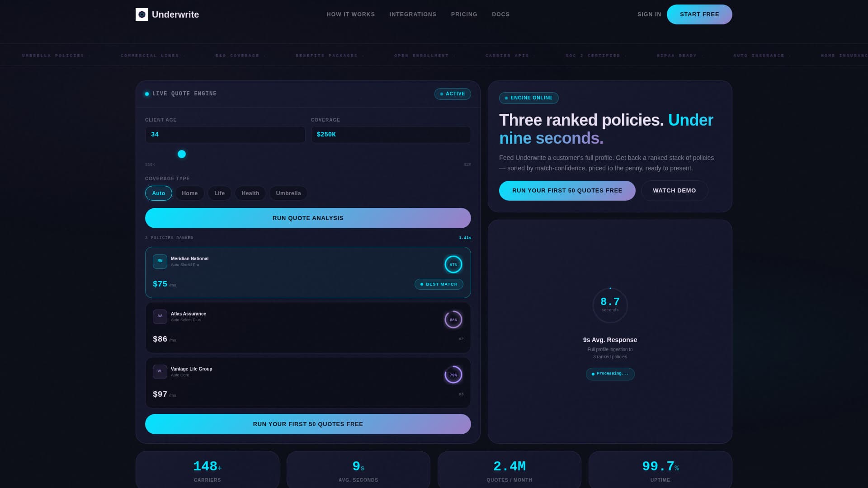Click the 97% match confidence ring
The height and width of the screenshot is (488, 868).
tap(453, 265)
